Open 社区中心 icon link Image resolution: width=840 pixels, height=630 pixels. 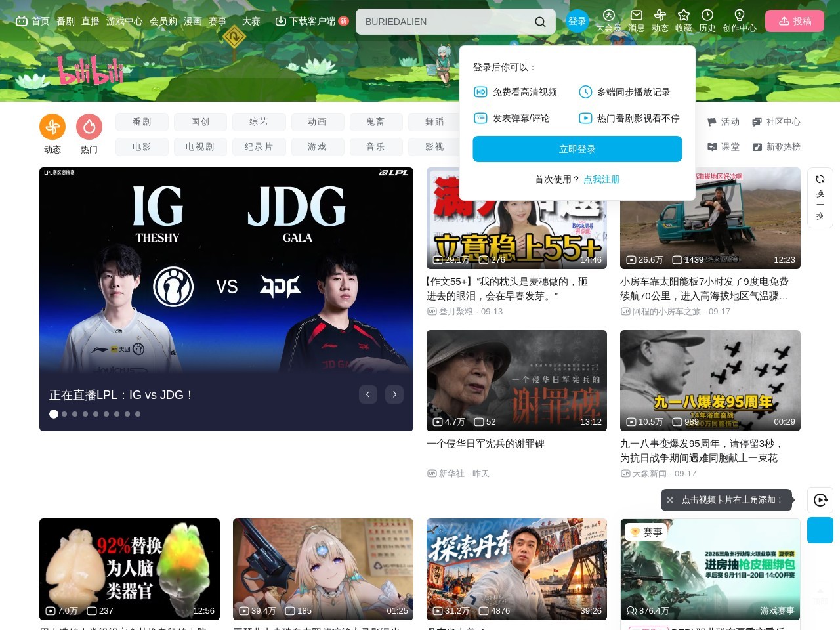[776, 122]
